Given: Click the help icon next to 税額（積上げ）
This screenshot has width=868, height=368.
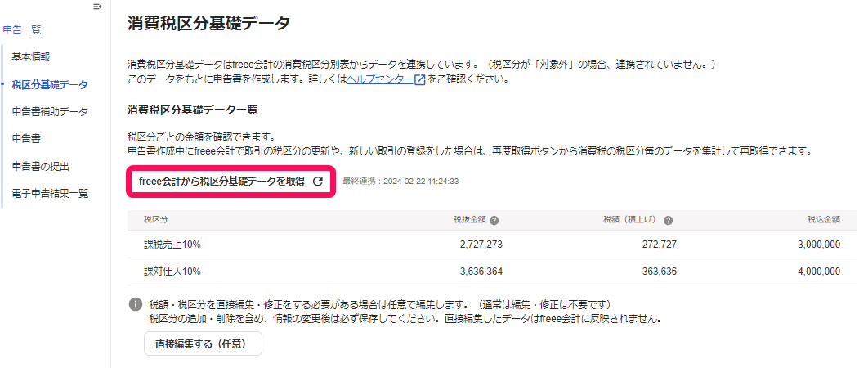Looking at the screenshot, I should (x=668, y=220).
